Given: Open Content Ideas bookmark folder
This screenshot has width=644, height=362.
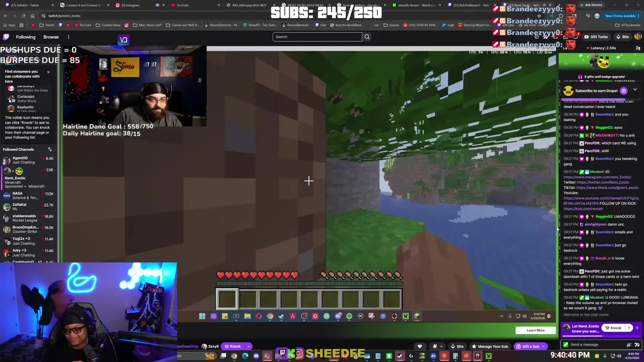Looking at the screenshot, I should [109, 25].
